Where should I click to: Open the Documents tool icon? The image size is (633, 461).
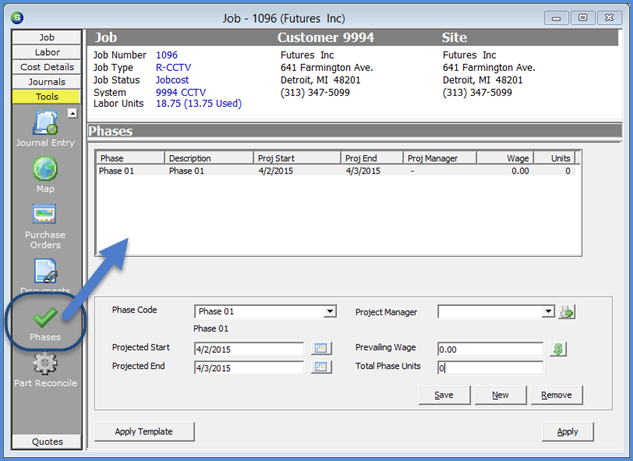pos(45,271)
